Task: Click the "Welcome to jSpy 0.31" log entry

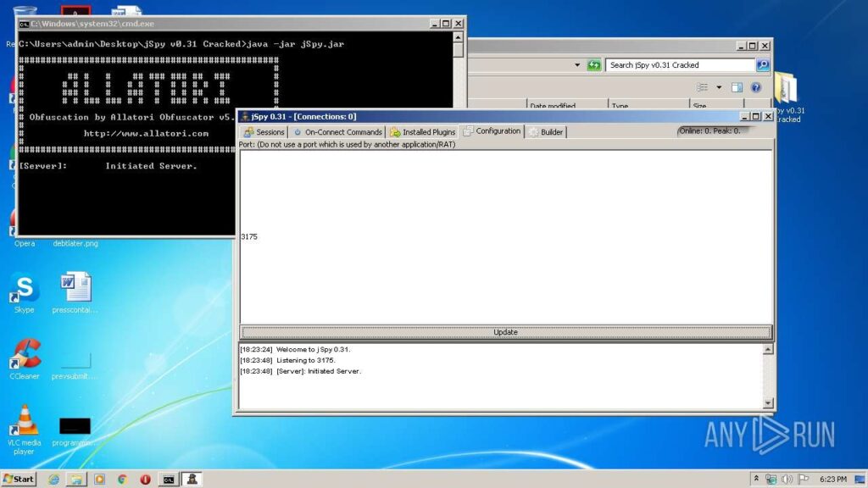Action: point(295,349)
